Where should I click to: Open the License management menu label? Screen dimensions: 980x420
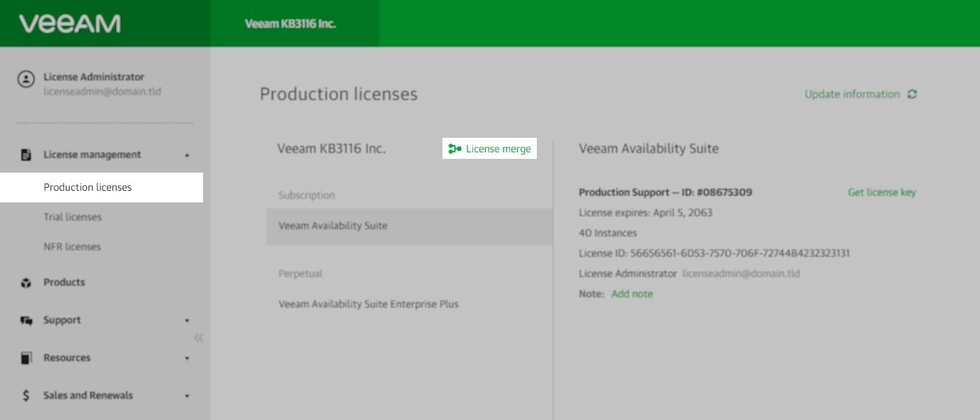92,155
